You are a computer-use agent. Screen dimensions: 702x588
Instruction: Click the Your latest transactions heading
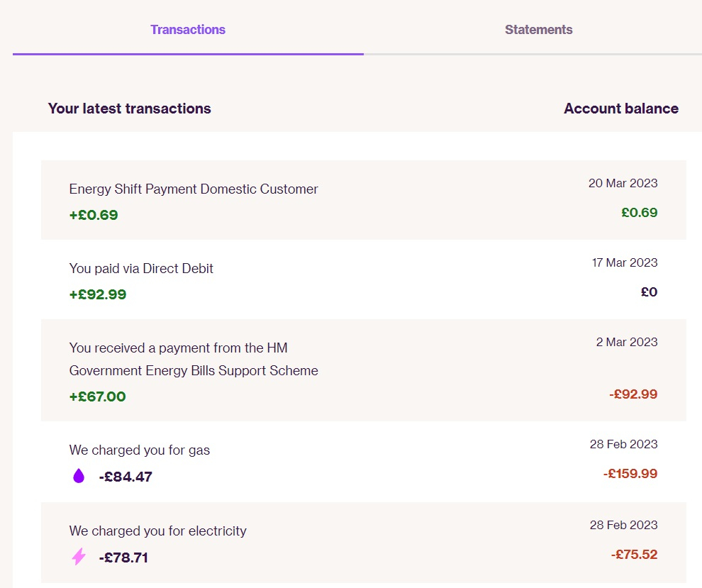pyautogui.click(x=129, y=109)
